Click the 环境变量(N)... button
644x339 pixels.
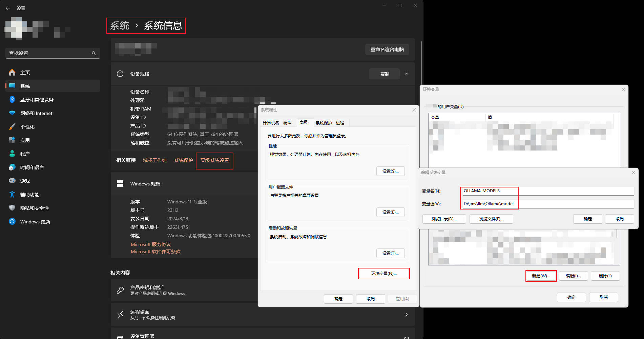coord(384,274)
